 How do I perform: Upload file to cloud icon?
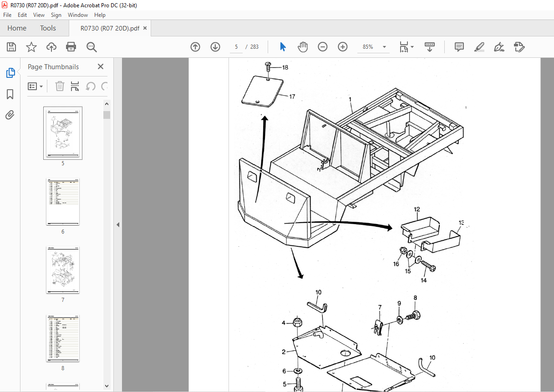click(51, 47)
